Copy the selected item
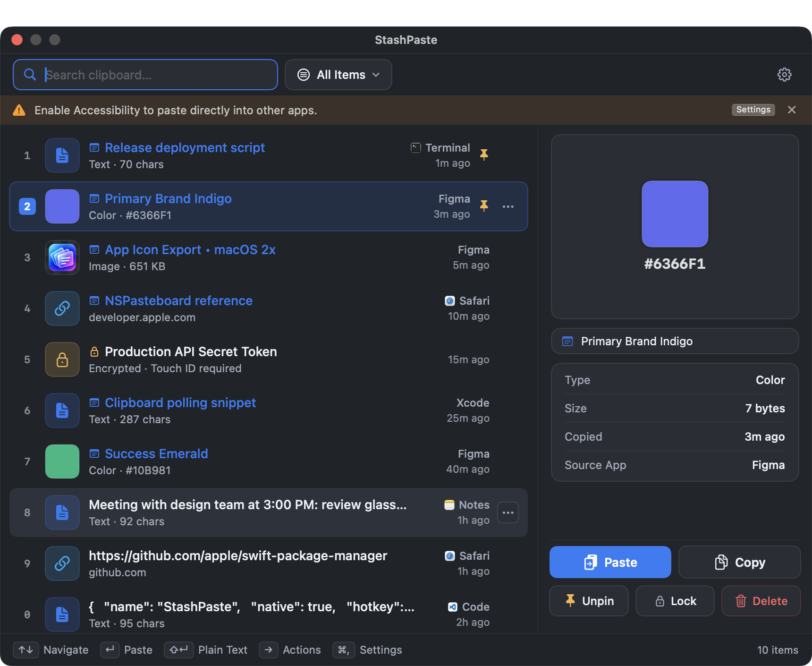 (740, 562)
